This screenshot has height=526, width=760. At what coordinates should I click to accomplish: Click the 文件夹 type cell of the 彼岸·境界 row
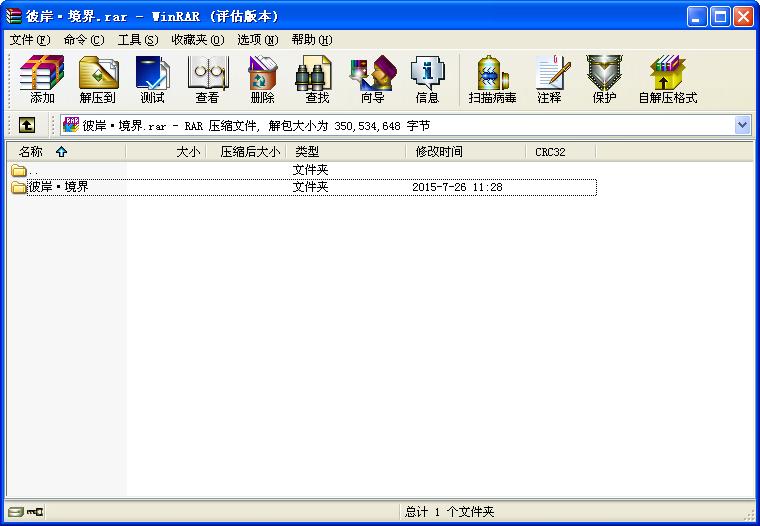coord(311,187)
